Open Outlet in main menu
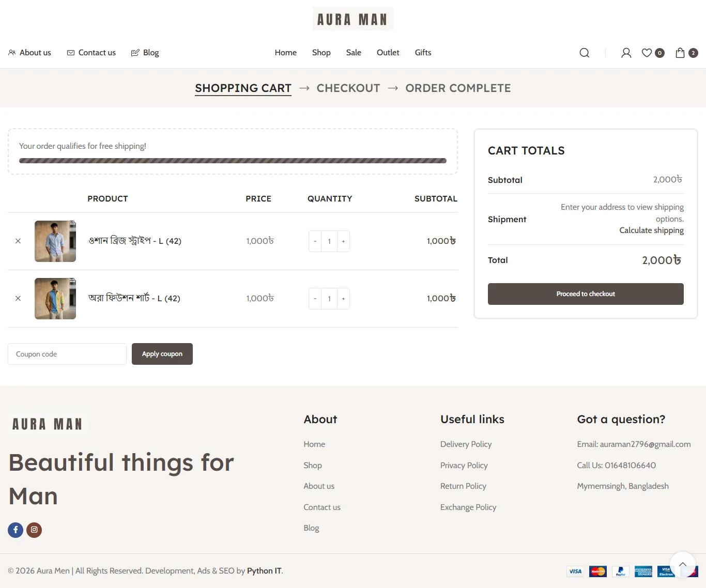Screen dimensions: 706x588 pyautogui.click(x=388, y=53)
